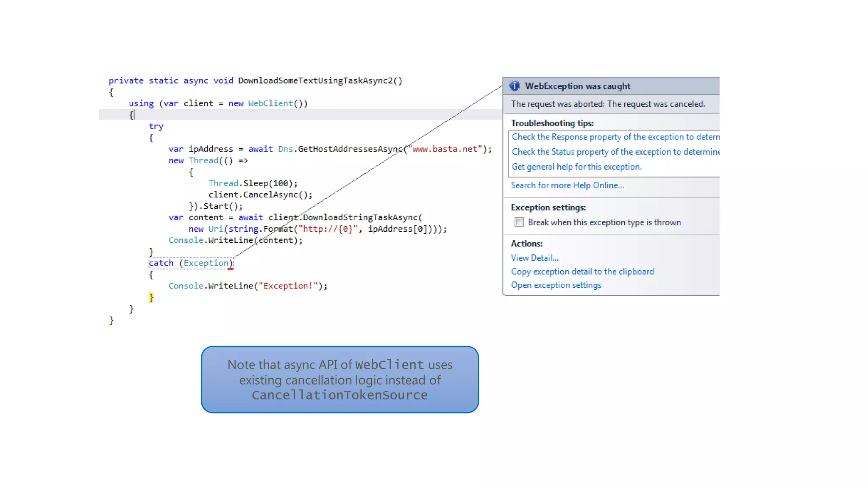Click the highlighted closing brace of catch block
The image size is (868, 488).
point(151,297)
